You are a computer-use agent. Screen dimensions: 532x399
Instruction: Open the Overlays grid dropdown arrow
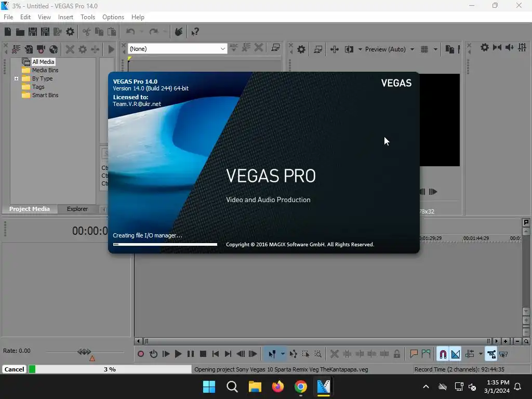tap(435, 49)
